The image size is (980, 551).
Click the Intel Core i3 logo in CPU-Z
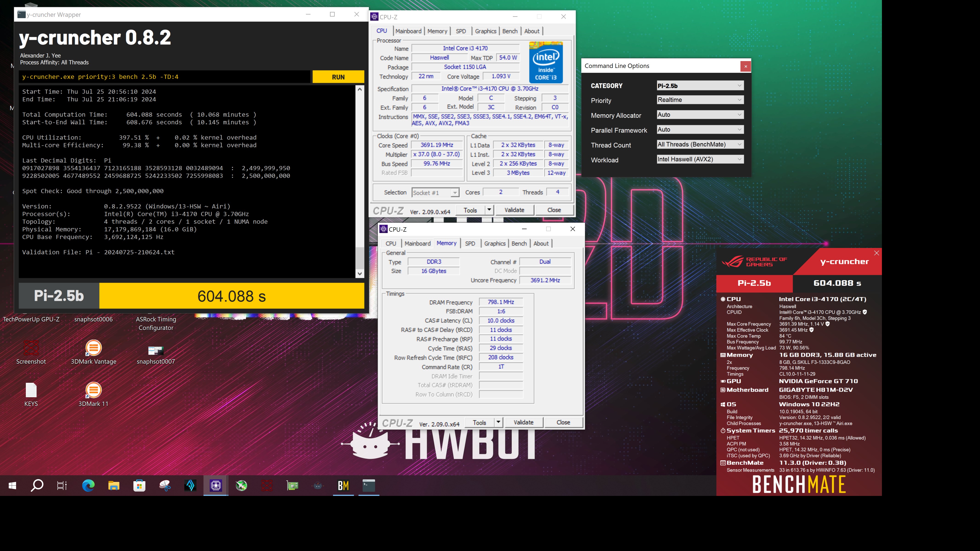545,62
